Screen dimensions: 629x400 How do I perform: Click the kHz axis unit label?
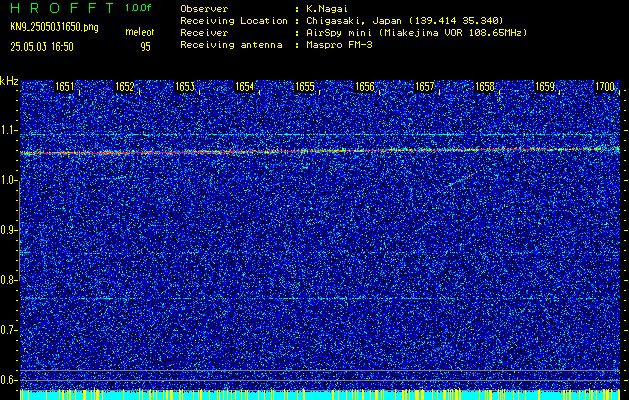point(9,81)
